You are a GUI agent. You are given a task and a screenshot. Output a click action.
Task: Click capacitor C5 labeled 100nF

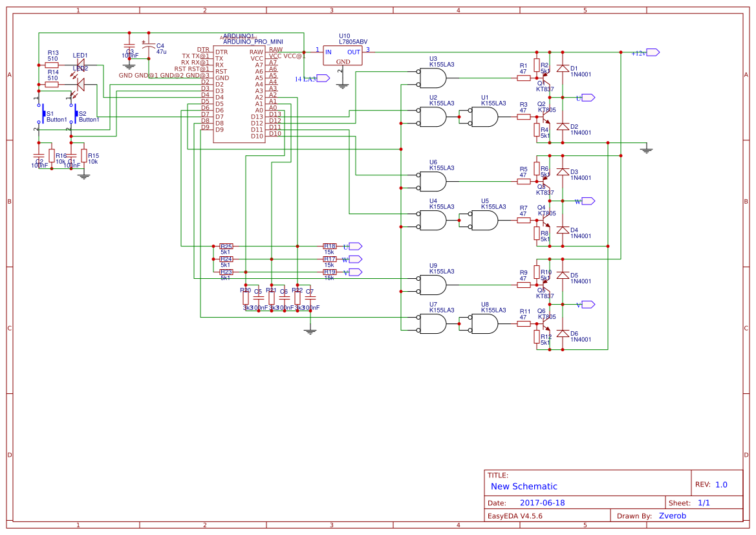tap(259, 298)
